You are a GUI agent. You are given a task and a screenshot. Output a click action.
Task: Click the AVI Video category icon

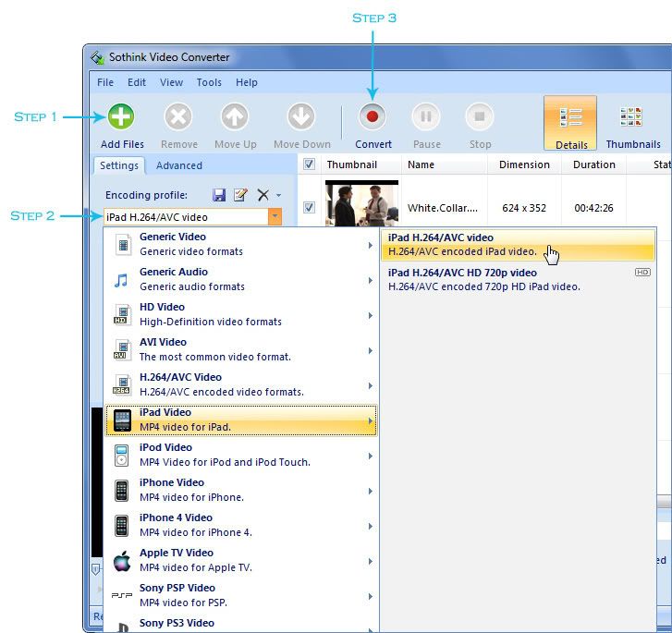click(123, 350)
